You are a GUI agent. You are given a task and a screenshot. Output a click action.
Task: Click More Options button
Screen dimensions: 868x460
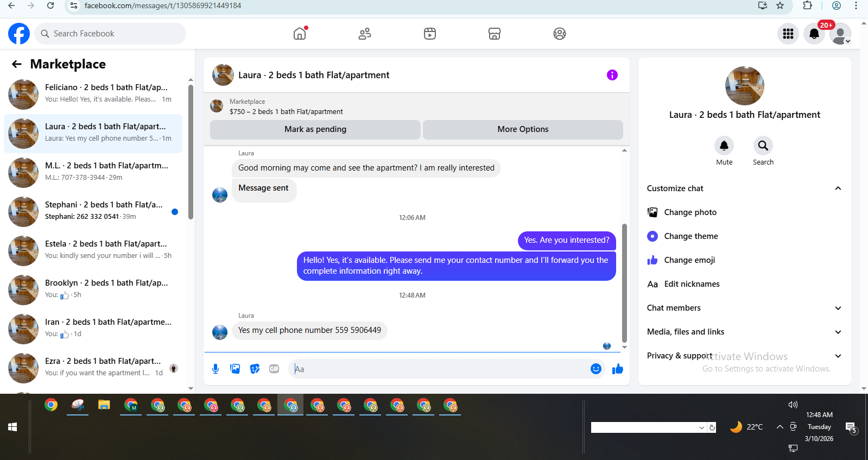click(523, 129)
